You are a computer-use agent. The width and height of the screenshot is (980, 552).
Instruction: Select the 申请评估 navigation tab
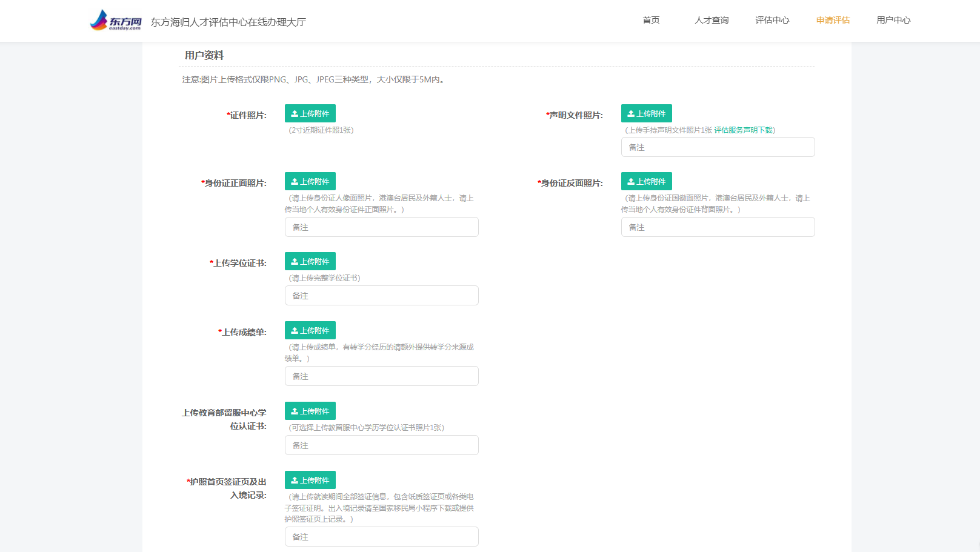(x=833, y=21)
